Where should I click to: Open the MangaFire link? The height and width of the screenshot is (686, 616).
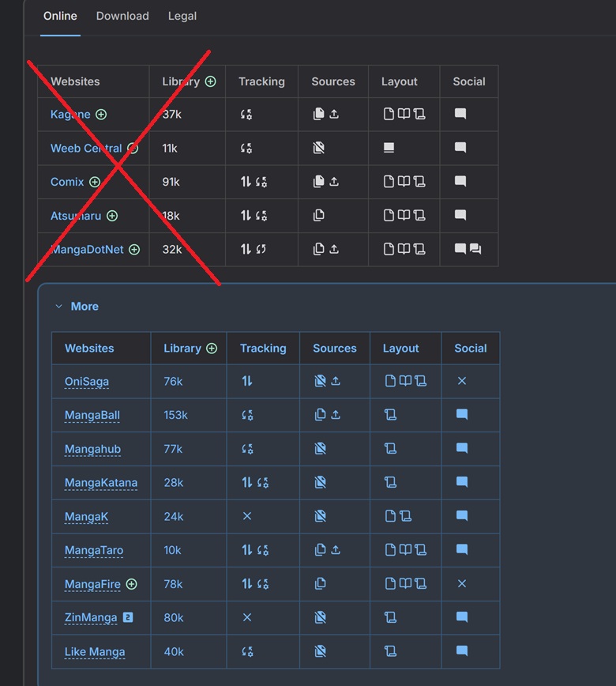92,584
